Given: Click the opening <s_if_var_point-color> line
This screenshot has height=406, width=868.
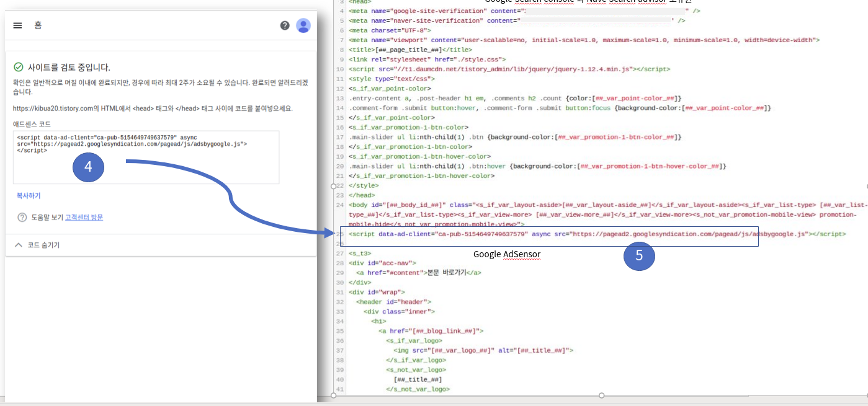Looking at the screenshot, I should coord(390,89).
